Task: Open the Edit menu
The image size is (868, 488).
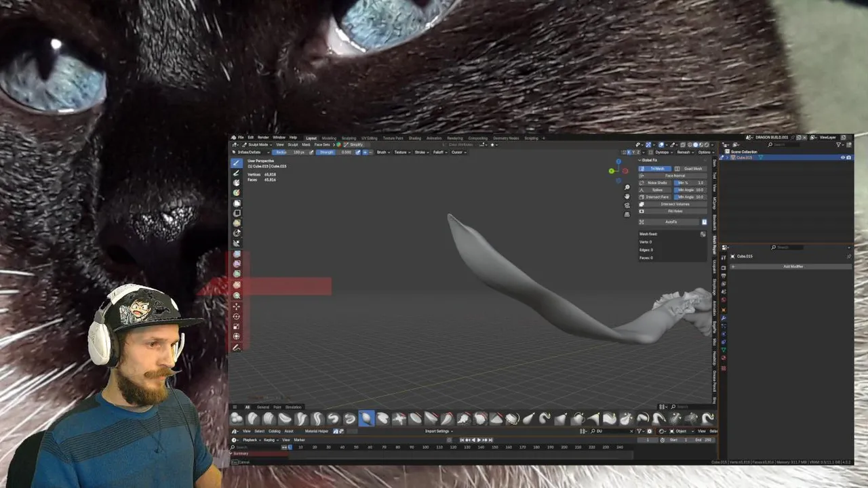Action: (250, 138)
